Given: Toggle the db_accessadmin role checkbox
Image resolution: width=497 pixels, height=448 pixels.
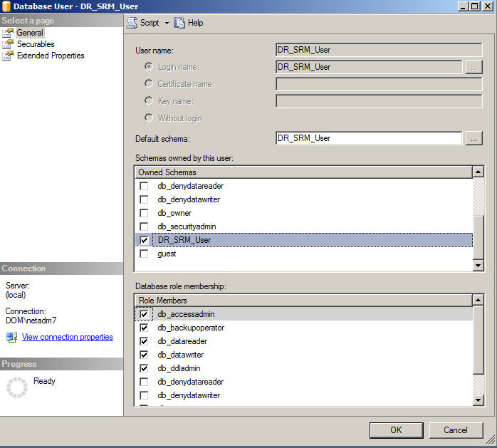Looking at the screenshot, I should [145, 314].
